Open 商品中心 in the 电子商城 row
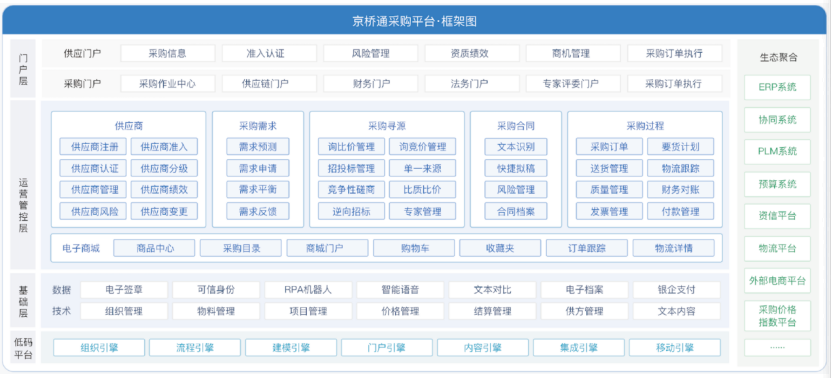Viewport: 831px width, 378px height. pos(154,248)
